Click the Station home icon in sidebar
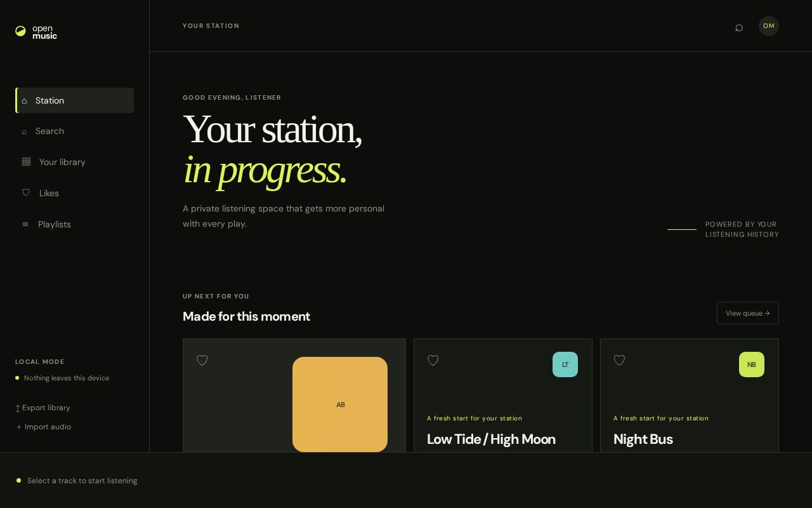The width and height of the screenshot is (812, 508). [x=24, y=101]
